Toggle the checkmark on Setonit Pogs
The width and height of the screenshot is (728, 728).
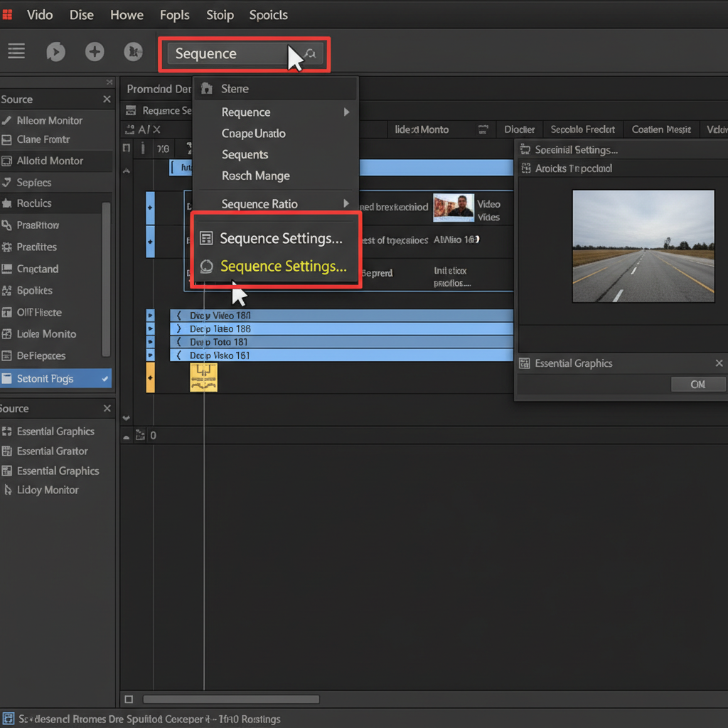105,379
